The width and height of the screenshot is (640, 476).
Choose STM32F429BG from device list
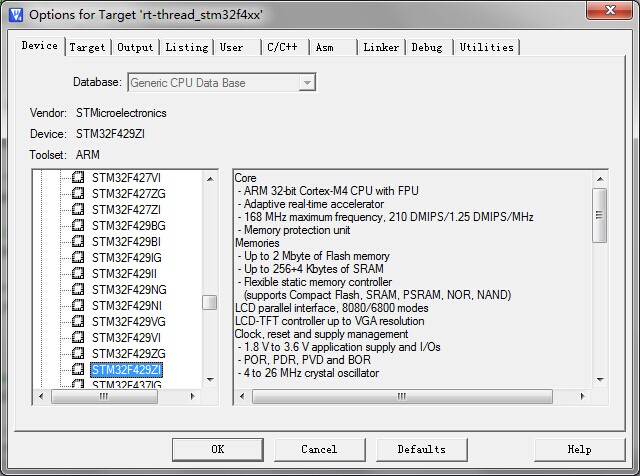tap(129, 226)
